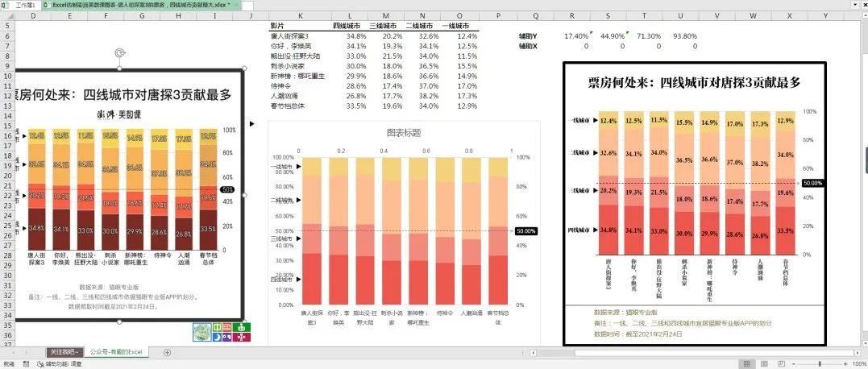Move the zoom slider thumb in the status bar
Viewport: 868px width, 369px height.
pos(820,363)
